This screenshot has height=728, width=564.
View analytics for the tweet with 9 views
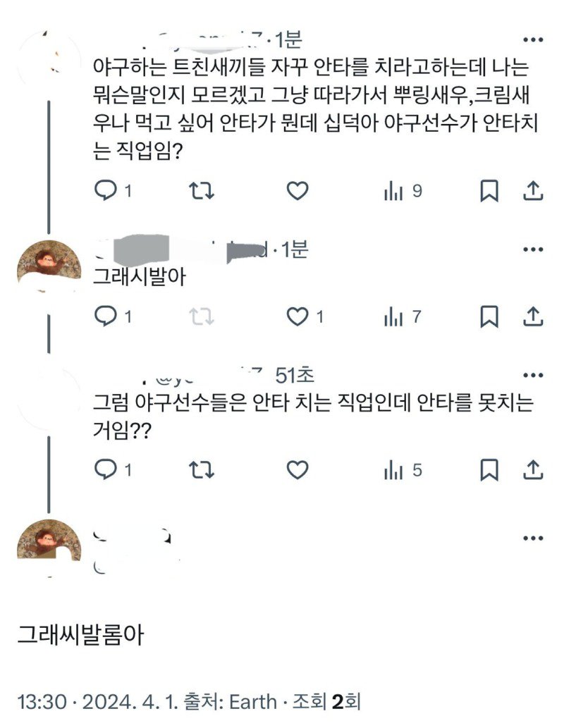[x=393, y=189]
